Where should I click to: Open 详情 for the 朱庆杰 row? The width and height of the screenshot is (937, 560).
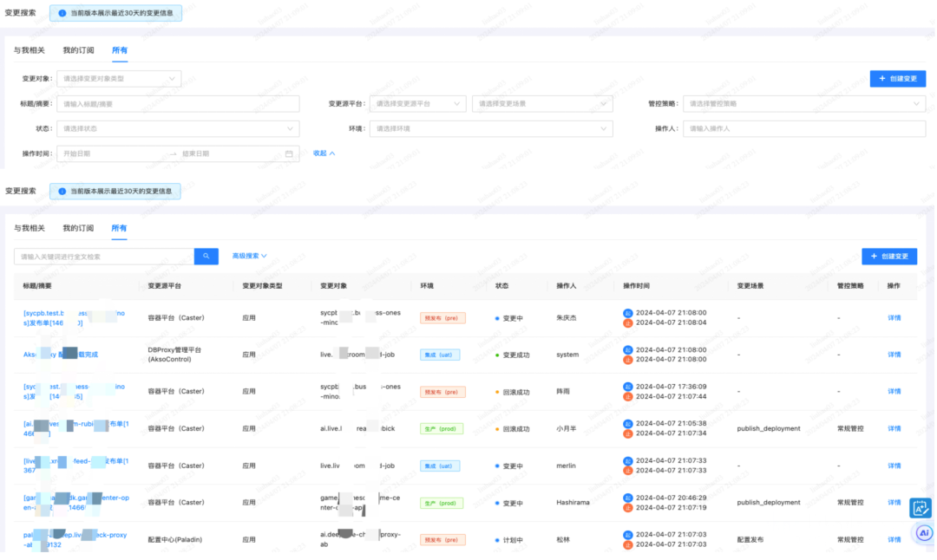click(894, 318)
